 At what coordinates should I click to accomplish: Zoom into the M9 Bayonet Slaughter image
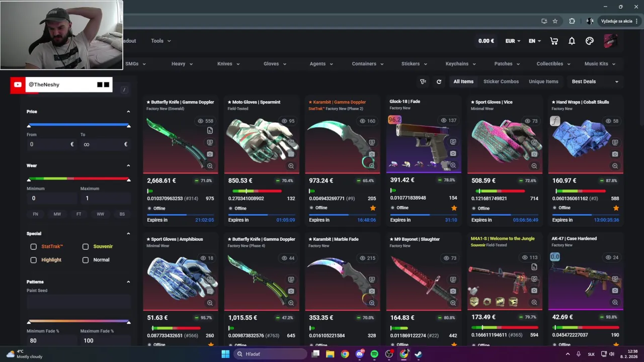tap(453, 303)
